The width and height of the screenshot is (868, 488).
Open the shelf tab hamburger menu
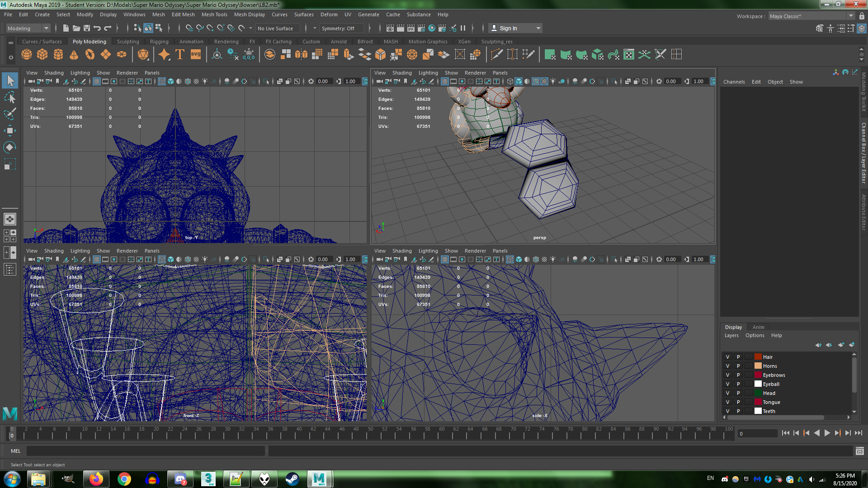(x=11, y=42)
